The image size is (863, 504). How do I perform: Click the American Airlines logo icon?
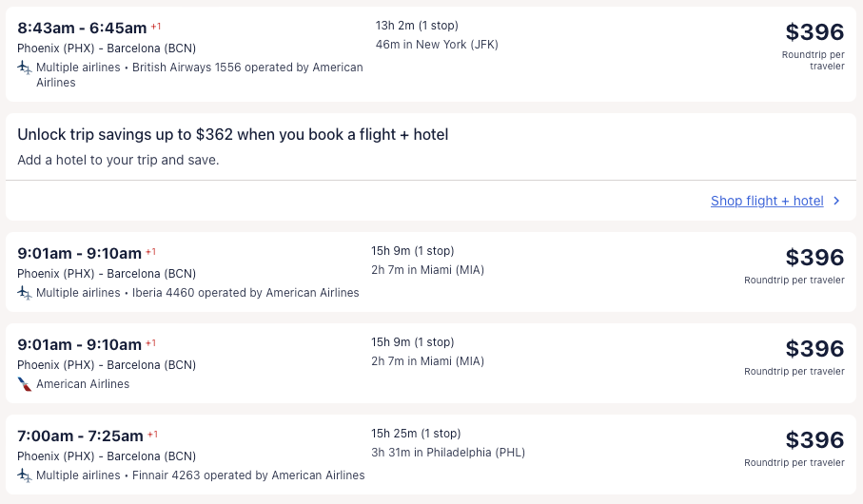(x=25, y=384)
